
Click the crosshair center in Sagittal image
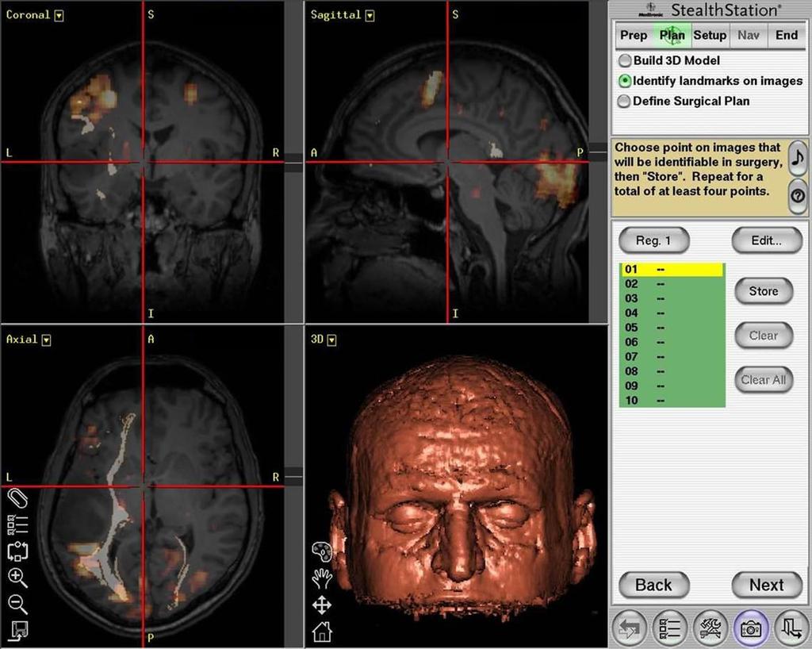coord(447,162)
